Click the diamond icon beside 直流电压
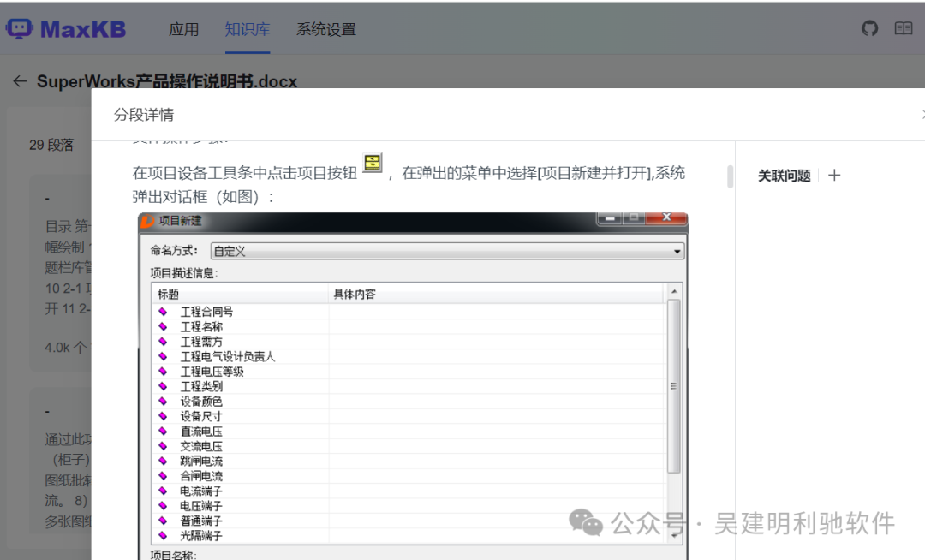 [x=163, y=431]
